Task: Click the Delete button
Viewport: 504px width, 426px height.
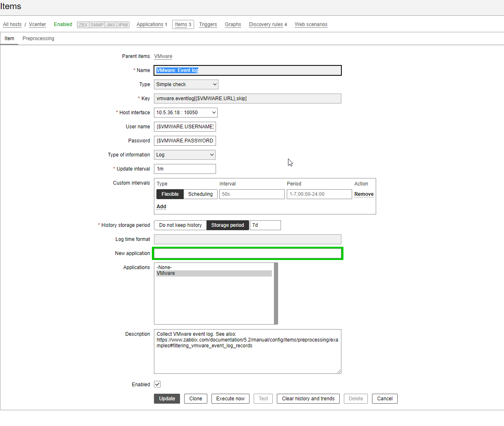Action: [356, 399]
